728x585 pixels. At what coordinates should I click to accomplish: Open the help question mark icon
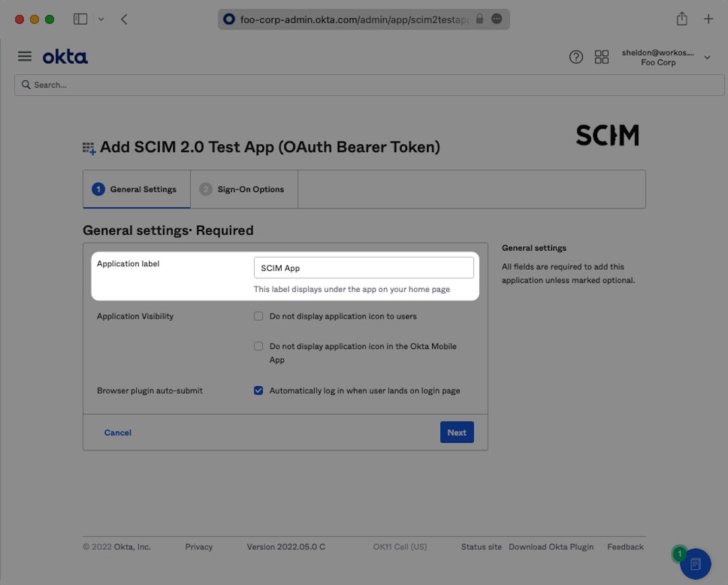pyautogui.click(x=576, y=57)
